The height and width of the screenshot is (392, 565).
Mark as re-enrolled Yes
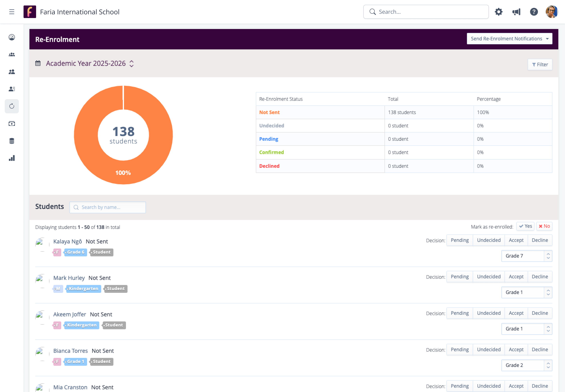525,226
